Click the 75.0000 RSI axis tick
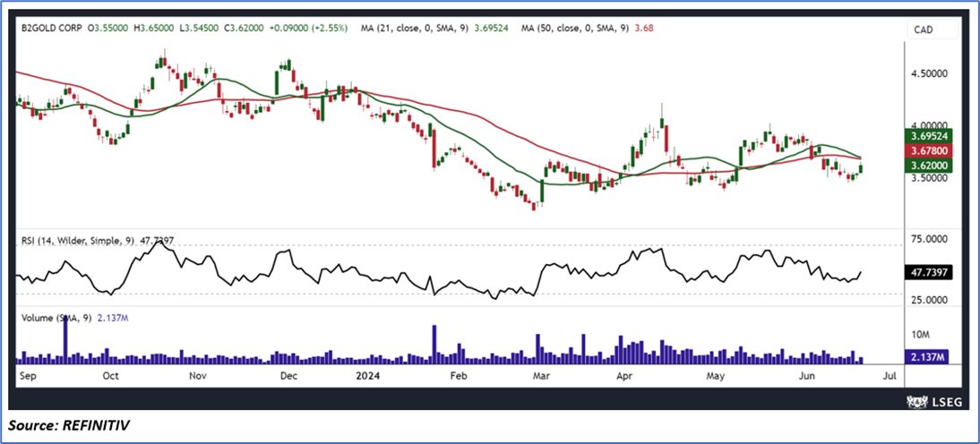980x444 pixels. [x=929, y=239]
